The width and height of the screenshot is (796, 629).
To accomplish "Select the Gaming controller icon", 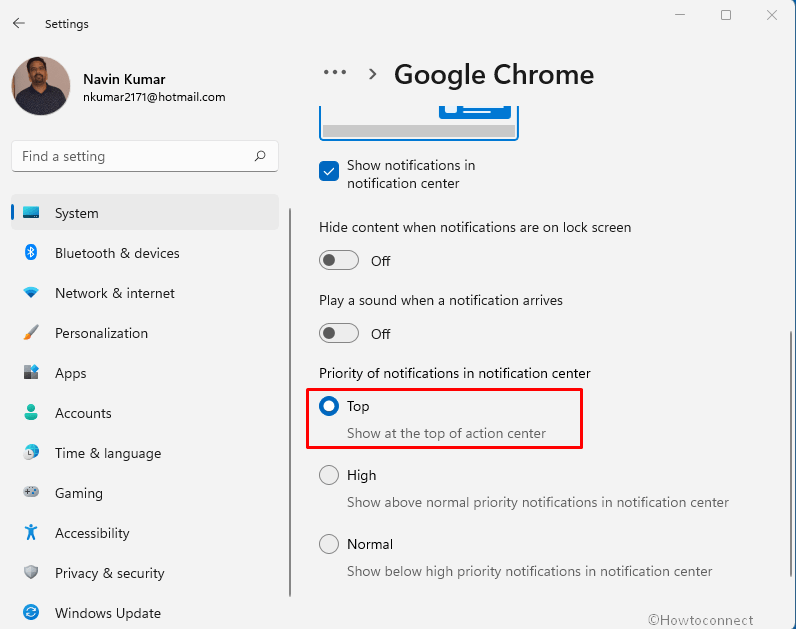I will click(x=31, y=492).
